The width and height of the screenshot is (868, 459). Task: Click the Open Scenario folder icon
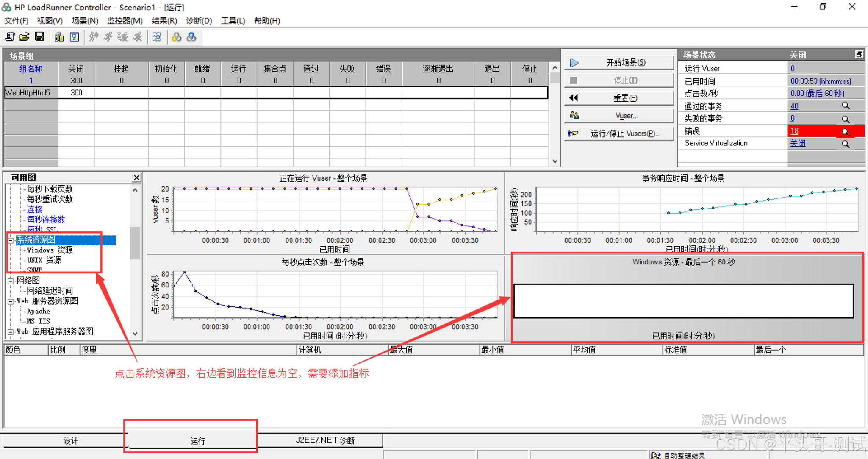coord(25,37)
